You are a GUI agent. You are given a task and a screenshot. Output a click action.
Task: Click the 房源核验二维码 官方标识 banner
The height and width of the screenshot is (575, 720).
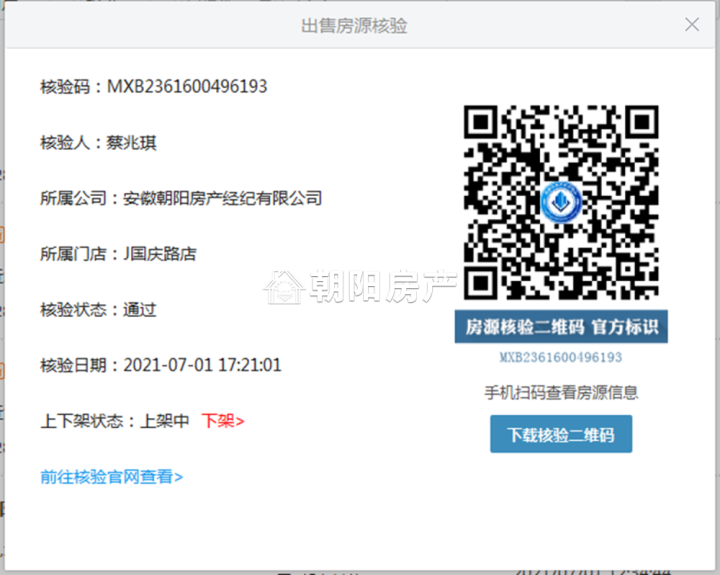tap(561, 327)
